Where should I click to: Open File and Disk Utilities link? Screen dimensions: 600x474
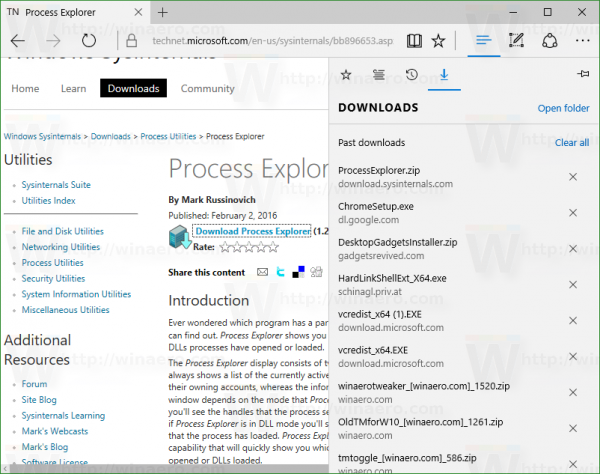coord(62,231)
